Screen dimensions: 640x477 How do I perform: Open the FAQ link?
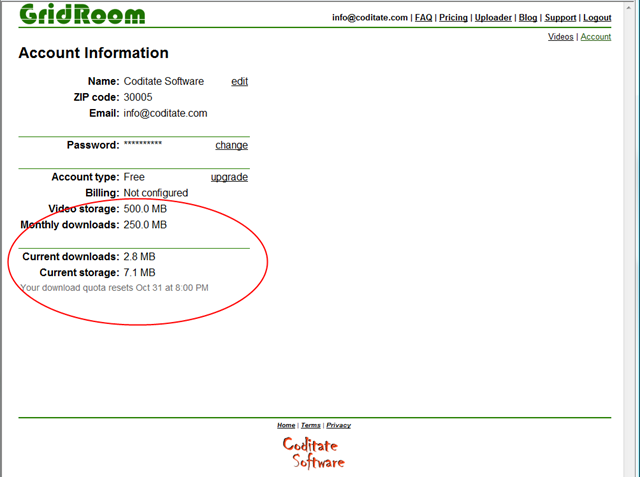coord(423,18)
